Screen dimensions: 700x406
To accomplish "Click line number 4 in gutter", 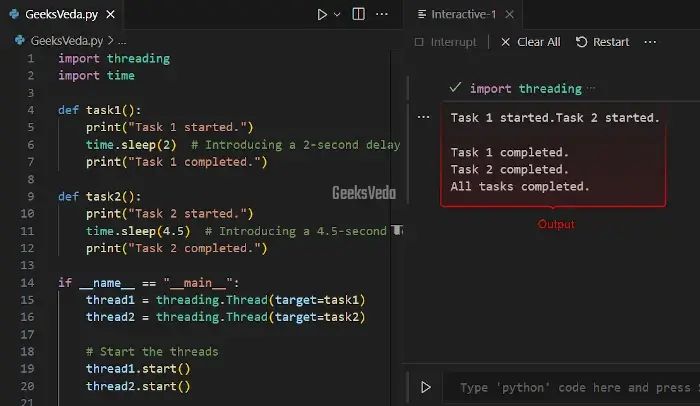I will 31,110.
